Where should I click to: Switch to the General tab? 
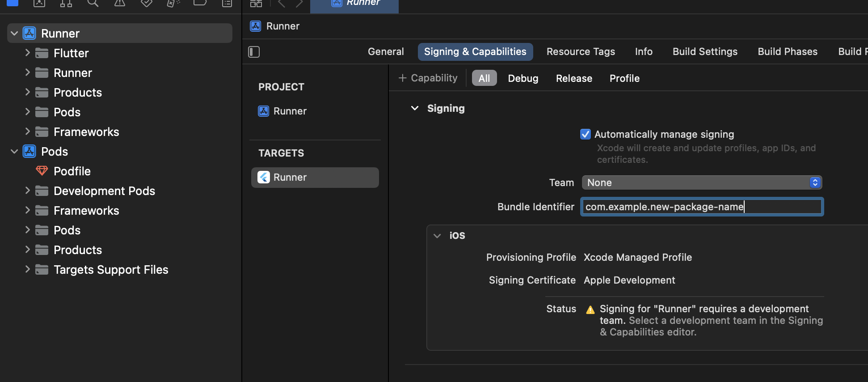click(386, 51)
